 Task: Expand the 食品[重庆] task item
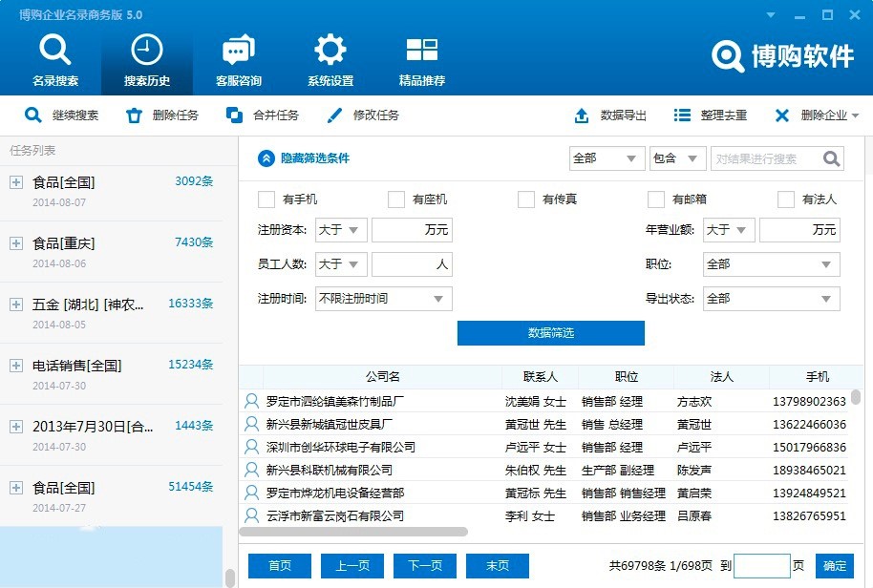click(x=15, y=243)
